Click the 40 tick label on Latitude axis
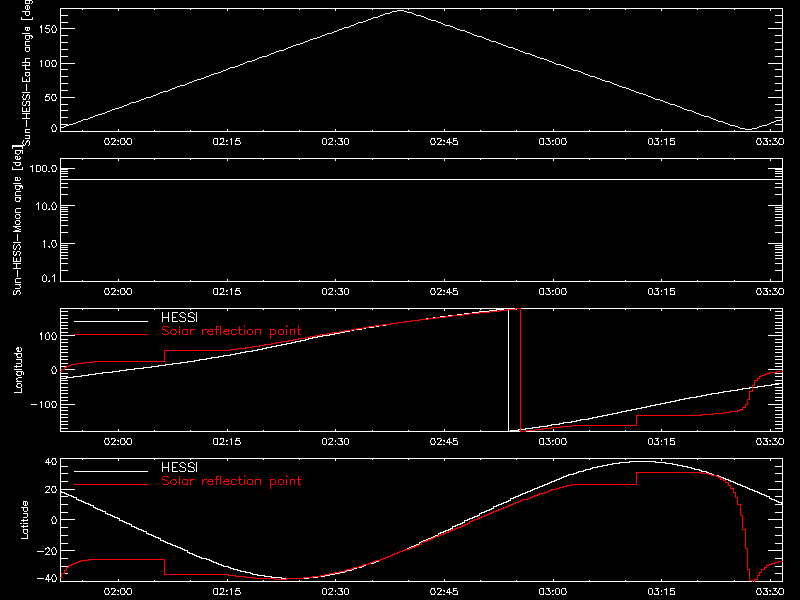 coord(51,462)
